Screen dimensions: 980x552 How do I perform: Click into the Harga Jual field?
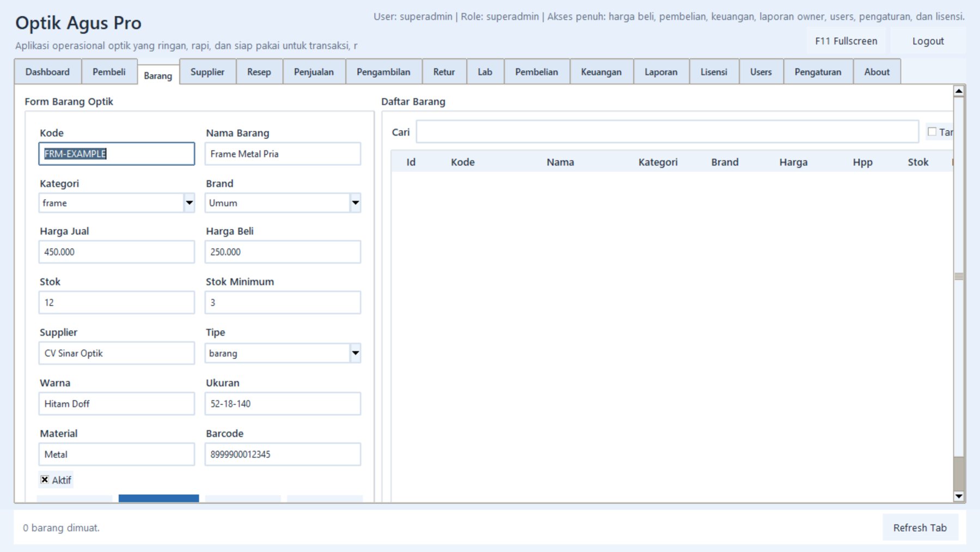click(117, 252)
